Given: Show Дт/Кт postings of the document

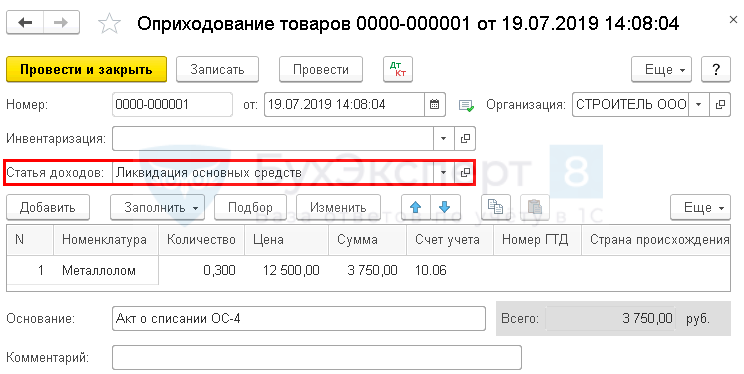Looking at the screenshot, I should (398, 69).
